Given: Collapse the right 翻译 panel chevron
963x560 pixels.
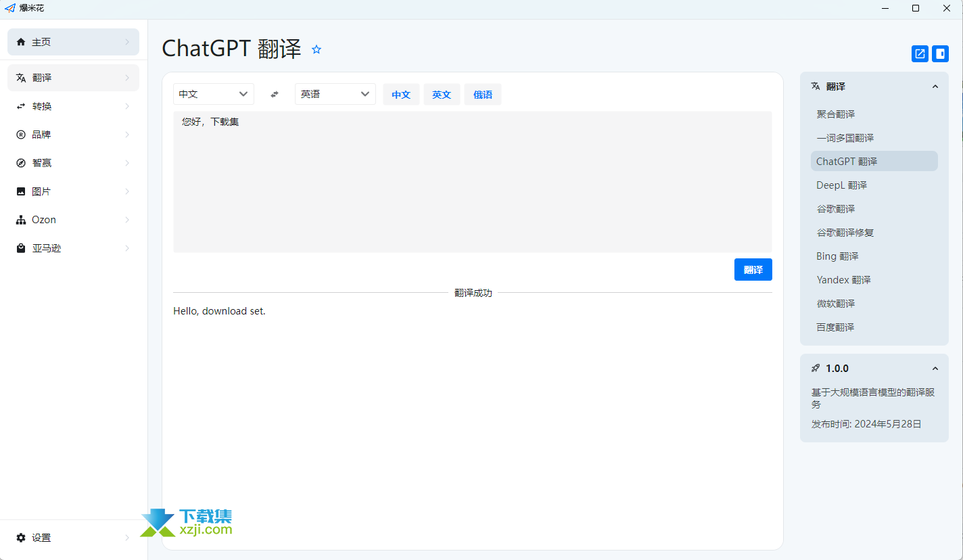Looking at the screenshot, I should pyautogui.click(x=935, y=87).
